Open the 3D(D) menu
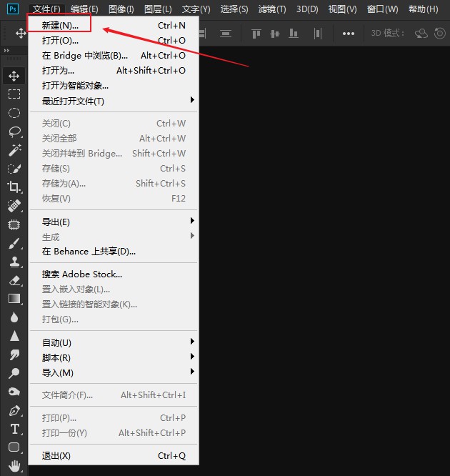The width and height of the screenshot is (450, 476). tap(307, 9)
